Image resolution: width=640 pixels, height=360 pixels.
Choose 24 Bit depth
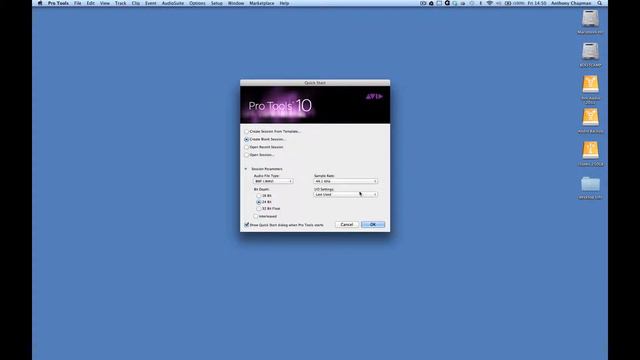(x=259, y=202)
